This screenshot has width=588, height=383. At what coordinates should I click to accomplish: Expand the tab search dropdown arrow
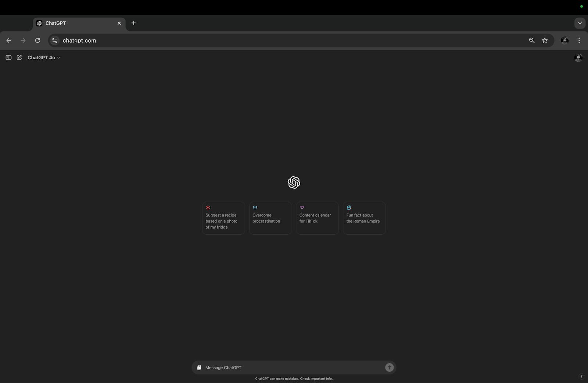pyautogui.click(x=580, y=23)
